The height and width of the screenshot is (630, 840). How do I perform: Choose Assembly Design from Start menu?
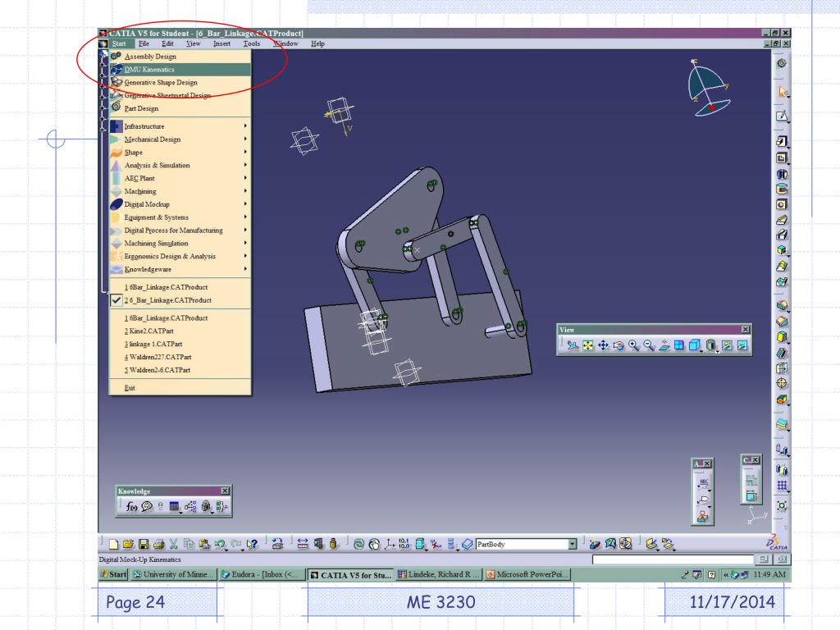tap(180, 57)
